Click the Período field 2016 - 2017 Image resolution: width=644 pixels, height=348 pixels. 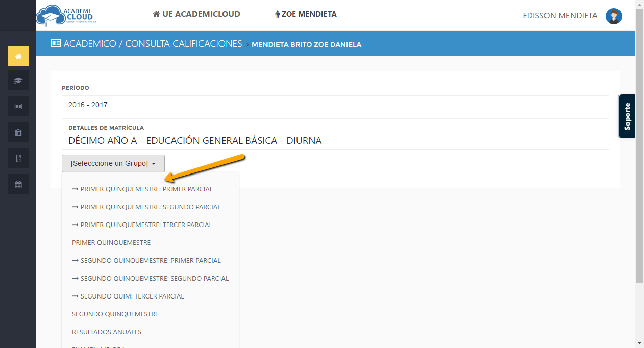[x=335, y=105]
